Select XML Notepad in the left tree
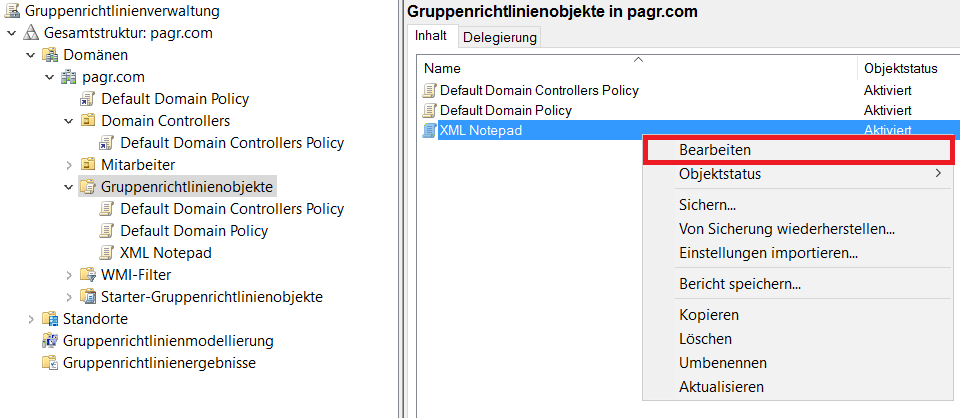 coord(166,253)
